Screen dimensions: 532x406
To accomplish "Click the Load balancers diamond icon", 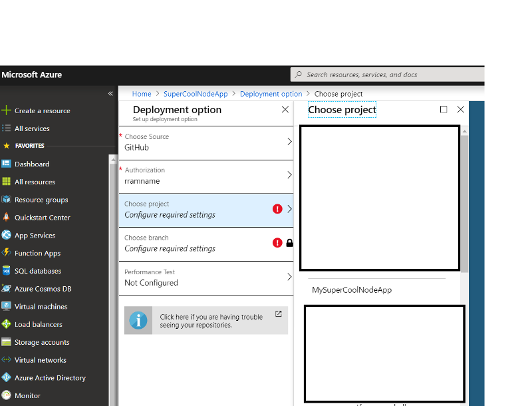I will 6,324.
